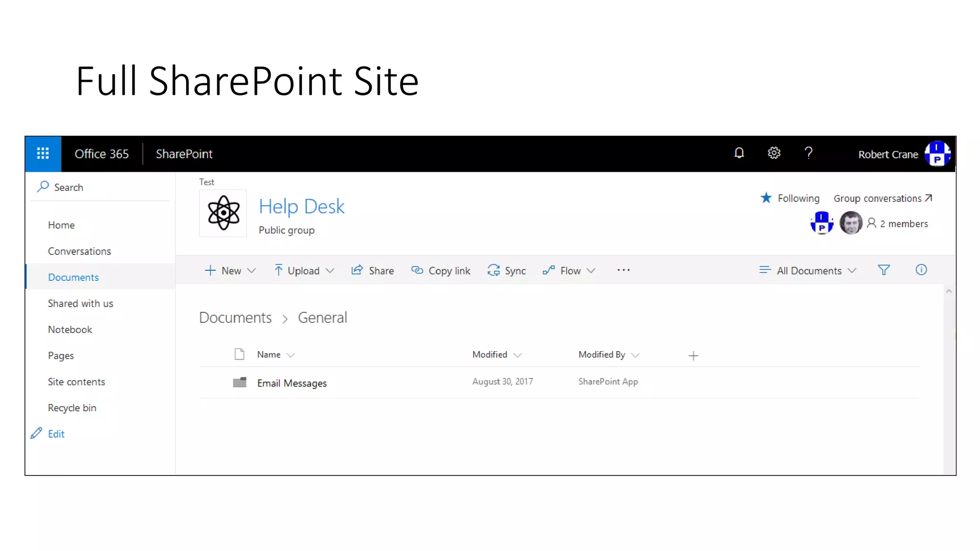Click the Share toolbar button

(x=372, y=270)
